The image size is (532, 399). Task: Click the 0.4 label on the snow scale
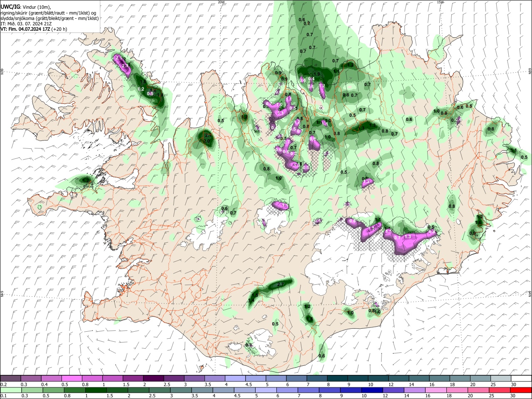pos(44,384)
